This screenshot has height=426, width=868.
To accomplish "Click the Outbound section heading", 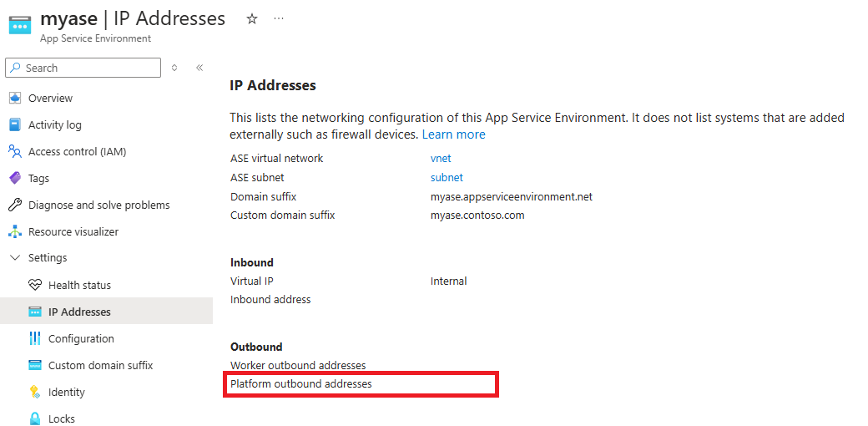I will point(256,347).
